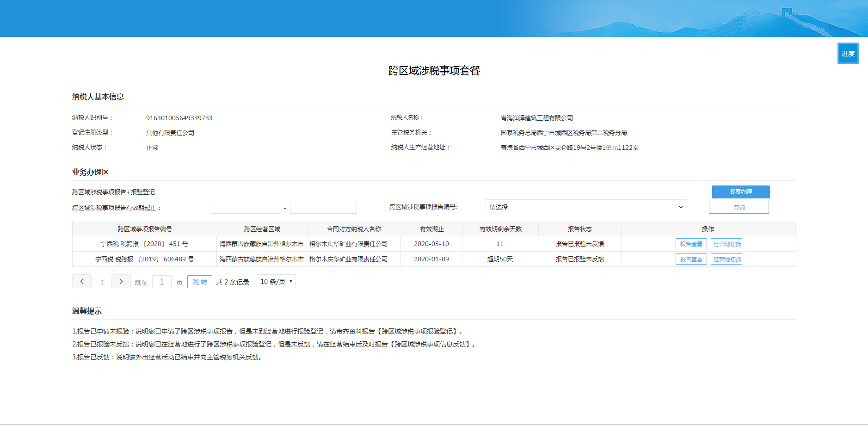Click the validity period start date field
The width and height of the screenshot is (868, 426).
246,207
